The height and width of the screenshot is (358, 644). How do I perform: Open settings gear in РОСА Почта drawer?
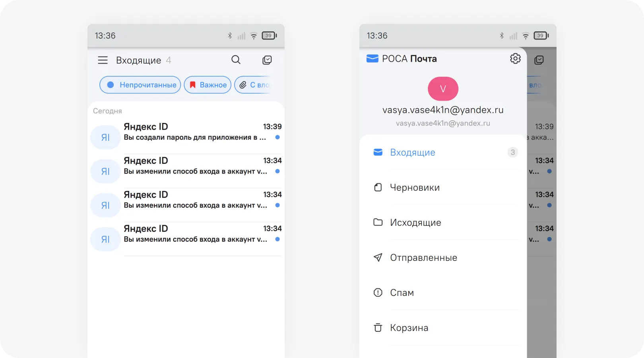[515, 58]
